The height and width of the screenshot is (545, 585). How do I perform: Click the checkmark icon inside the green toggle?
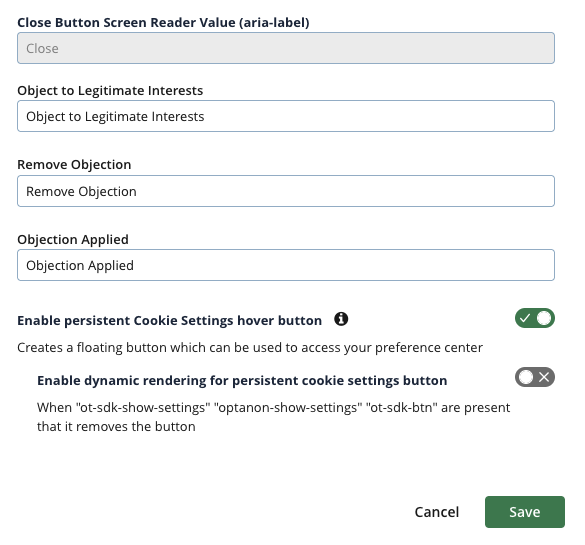coord(525,319)
